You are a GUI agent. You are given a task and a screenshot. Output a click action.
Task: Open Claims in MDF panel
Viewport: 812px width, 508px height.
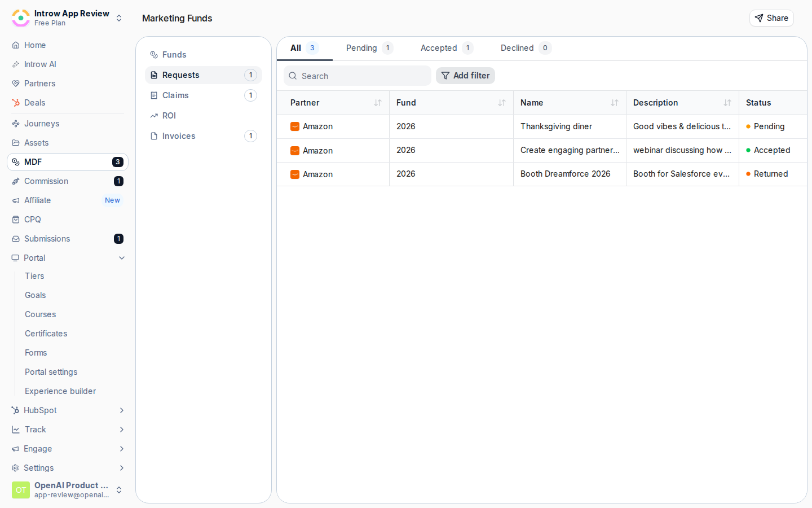(204, 95)
